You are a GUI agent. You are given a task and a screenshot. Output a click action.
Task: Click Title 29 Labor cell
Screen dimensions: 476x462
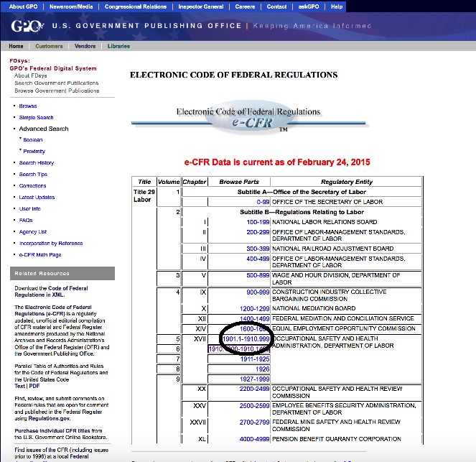[x=144, y=195]
